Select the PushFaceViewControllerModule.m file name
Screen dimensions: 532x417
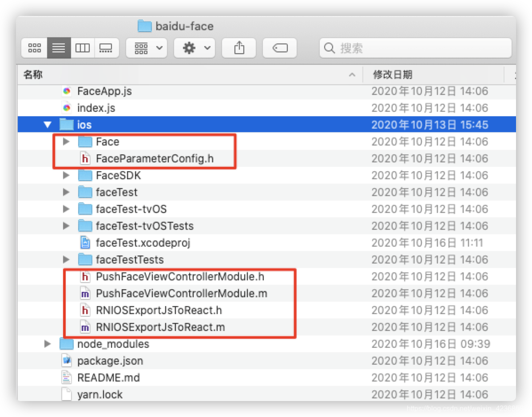[x=182, y=293]
